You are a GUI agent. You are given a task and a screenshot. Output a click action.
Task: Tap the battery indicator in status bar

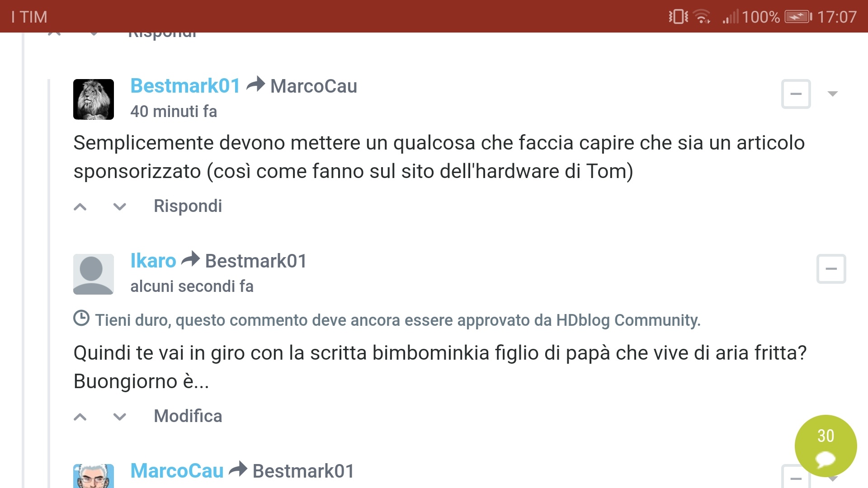(798, 17)
